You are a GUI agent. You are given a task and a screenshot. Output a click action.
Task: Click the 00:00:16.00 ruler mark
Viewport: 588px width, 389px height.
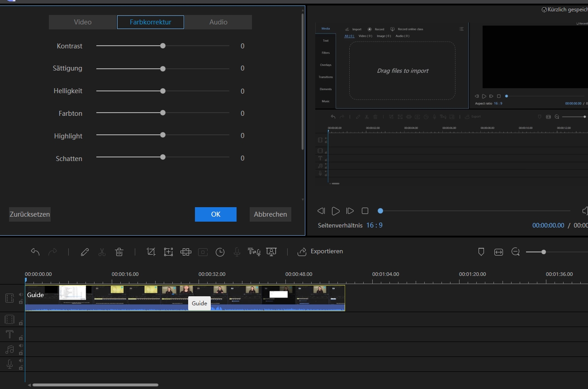[125, 274]
